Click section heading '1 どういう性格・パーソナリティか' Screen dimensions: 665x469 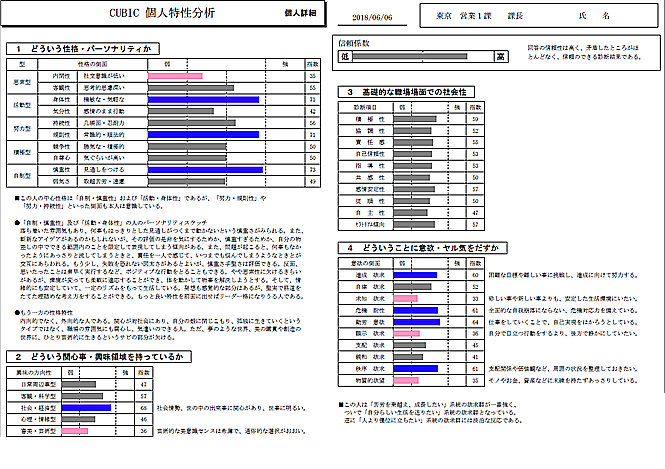[83, 49]
